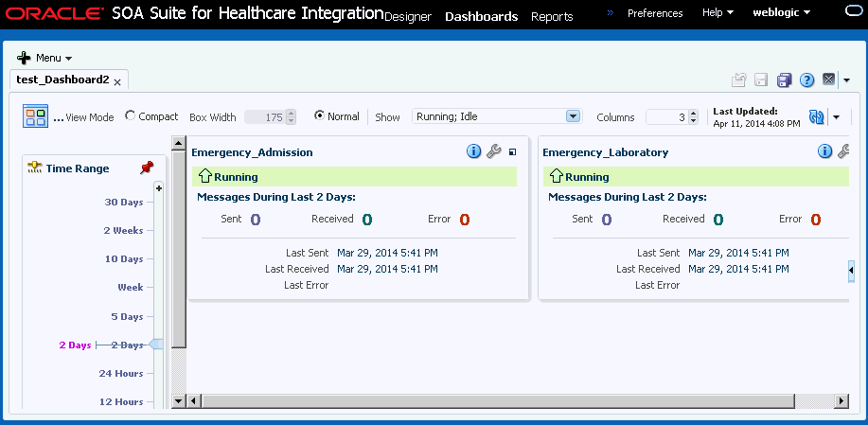Click the horizontal scrollbar right arrow
Viewport: 868px width, 425px height.
(x=842, y=400)
